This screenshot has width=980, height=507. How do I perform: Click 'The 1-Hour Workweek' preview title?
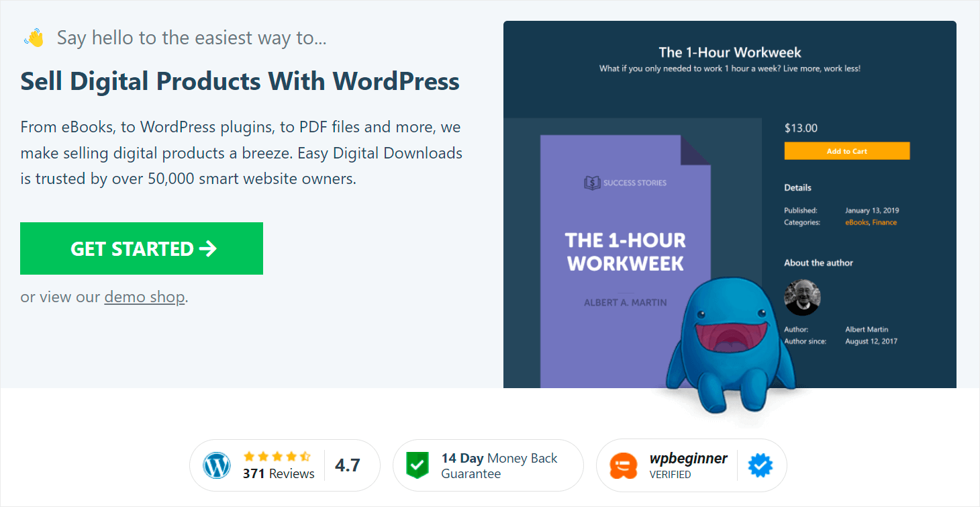730,52
